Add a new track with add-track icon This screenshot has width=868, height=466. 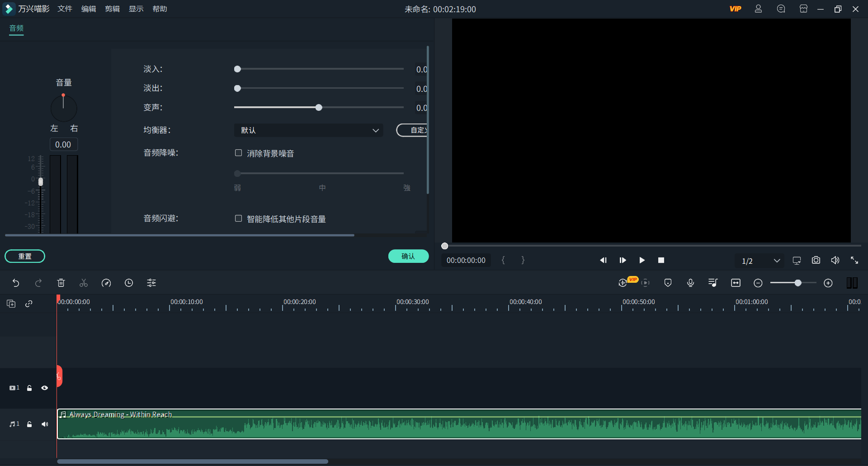[x=11, y=304]
